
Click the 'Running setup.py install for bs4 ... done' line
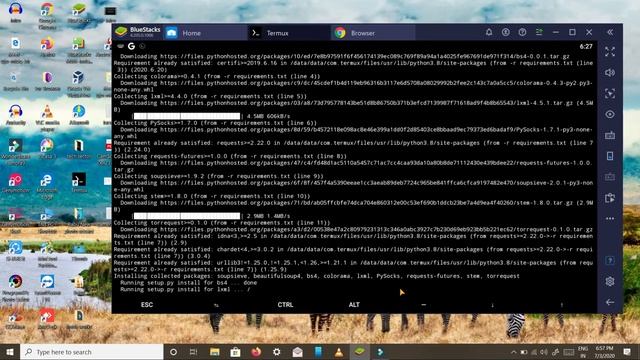(x=188, y=283)
